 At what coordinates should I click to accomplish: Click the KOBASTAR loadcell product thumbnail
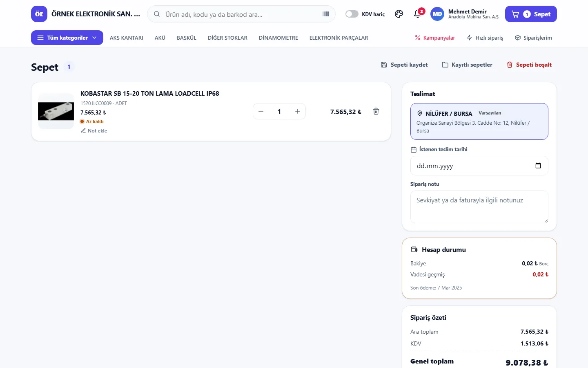point(56,111)
